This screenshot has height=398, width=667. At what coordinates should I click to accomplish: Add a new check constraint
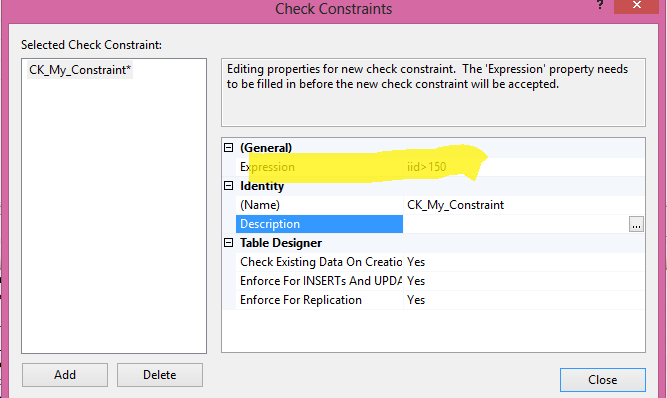pos(65,375)
